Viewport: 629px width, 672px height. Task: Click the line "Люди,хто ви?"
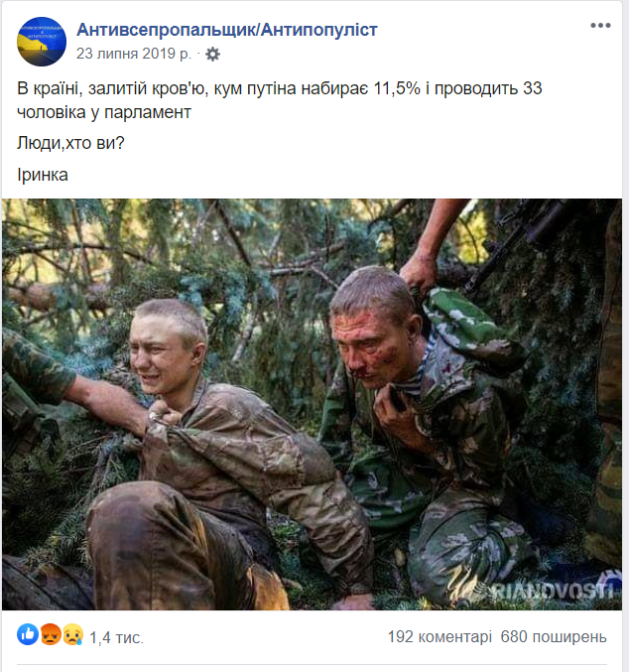pos(70,143)
